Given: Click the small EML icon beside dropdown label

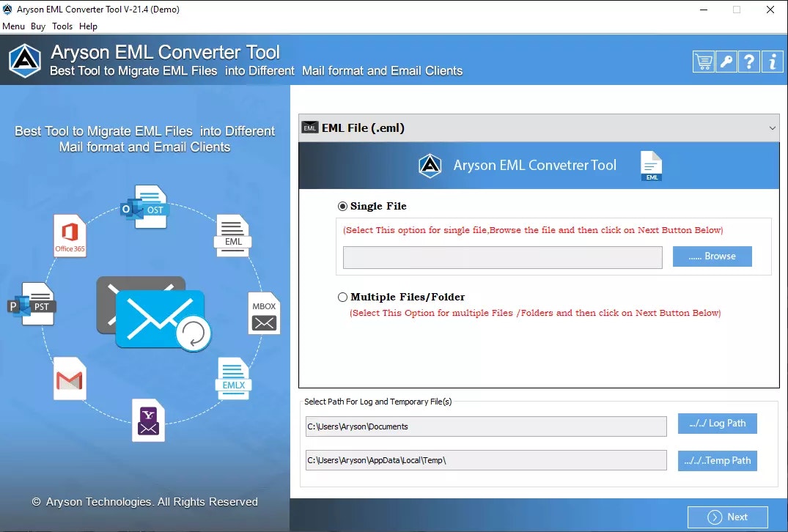Looking at the screenshot, I should pos(309,128).
